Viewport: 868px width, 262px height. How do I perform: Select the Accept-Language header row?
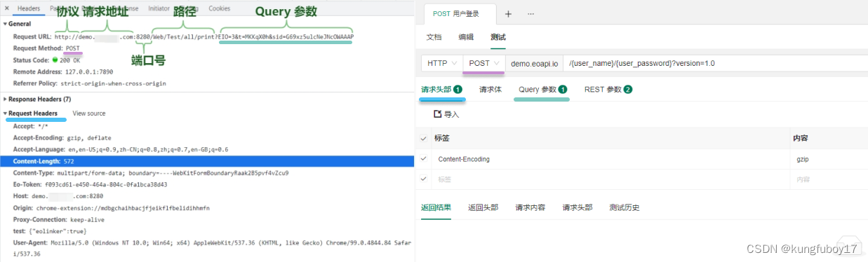121,150
